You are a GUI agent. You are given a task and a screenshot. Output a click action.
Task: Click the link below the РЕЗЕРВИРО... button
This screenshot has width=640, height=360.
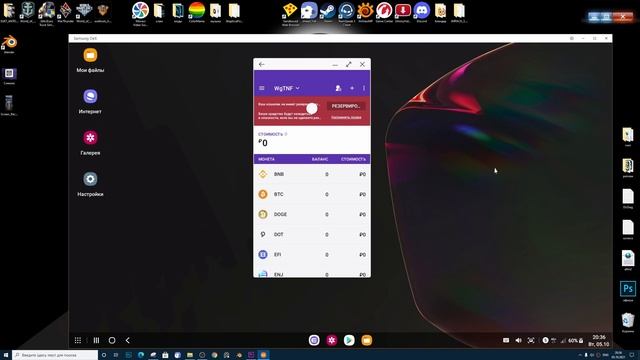[346, 118]
